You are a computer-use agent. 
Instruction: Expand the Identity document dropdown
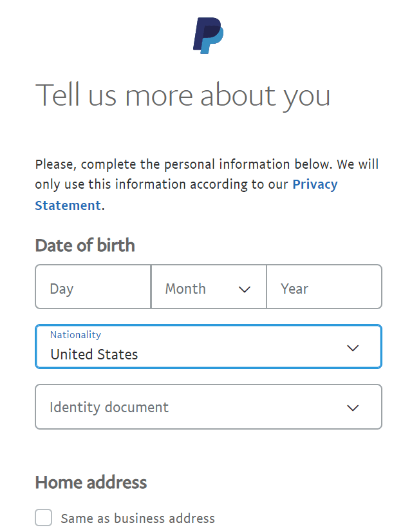208,407
